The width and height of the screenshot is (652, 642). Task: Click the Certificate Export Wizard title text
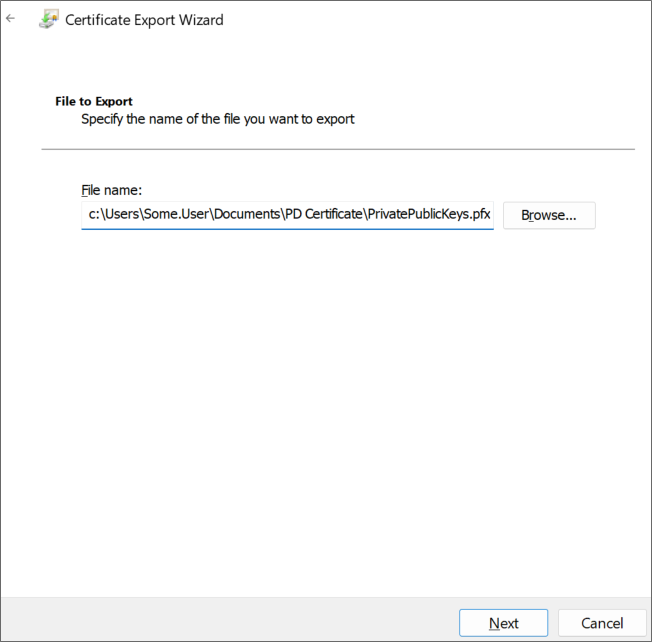(x=144, y=19)
